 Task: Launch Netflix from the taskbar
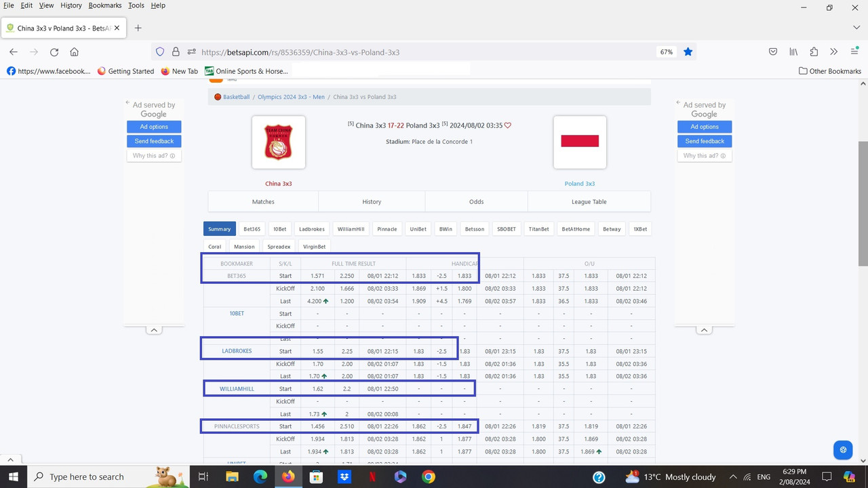click(x=372, y=476)
